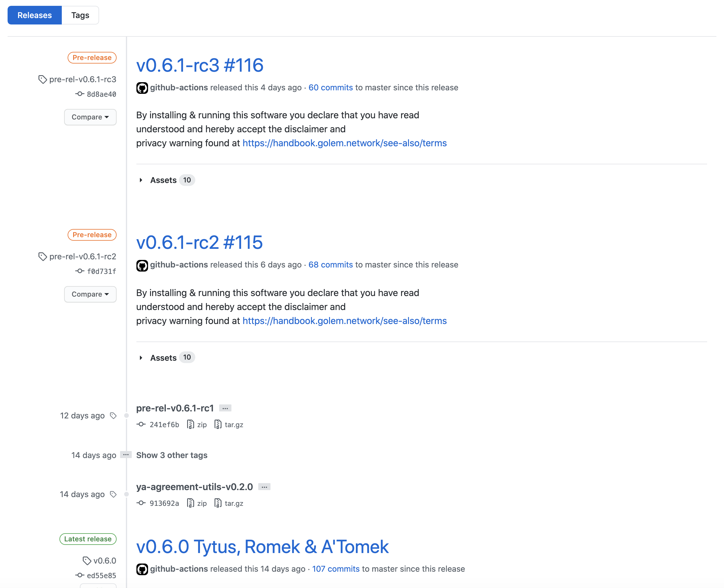Switch to the Tags tab
This screenshot has width=724, height=588.
[x=80, y=15]
